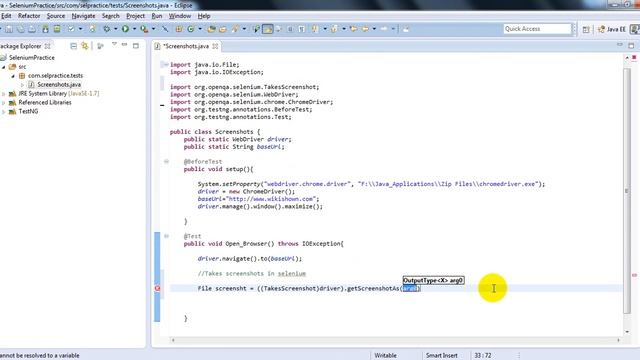Open dropdown arrow next to Debug button
Image resolution: width=640 pixels, height=360 pixels.
coord(116,29)
